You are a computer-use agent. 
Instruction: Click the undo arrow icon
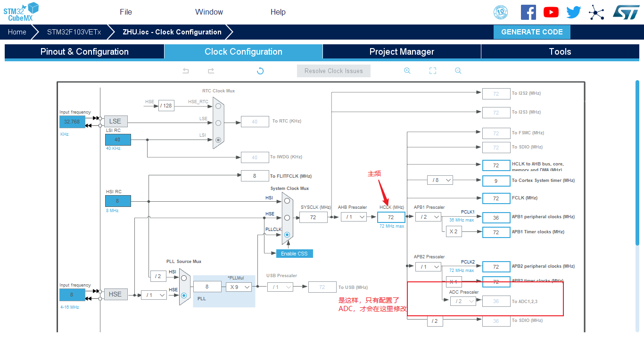point(186,71)
